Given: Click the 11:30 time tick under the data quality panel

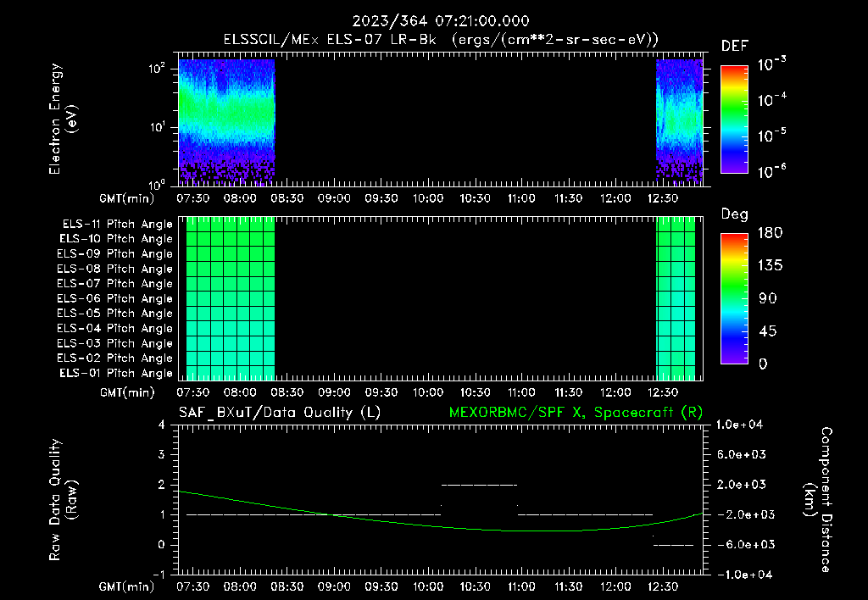Looking at the screenshot, I should click(569, 586).
